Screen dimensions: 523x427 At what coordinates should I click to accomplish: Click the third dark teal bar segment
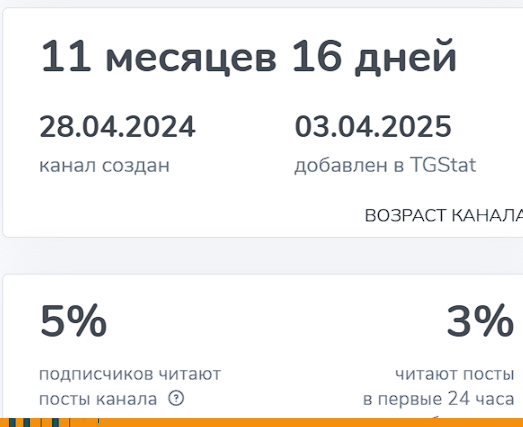[x=56, y=422]
